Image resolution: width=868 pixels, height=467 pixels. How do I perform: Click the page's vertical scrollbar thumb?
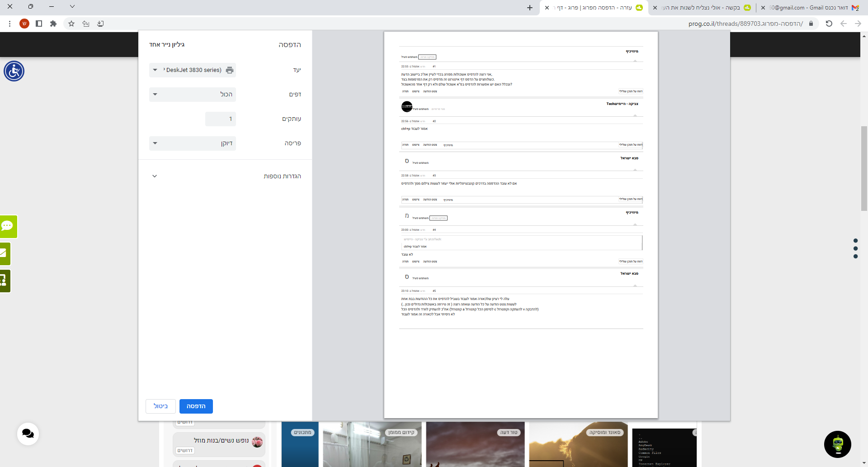[x=864, y=168]
